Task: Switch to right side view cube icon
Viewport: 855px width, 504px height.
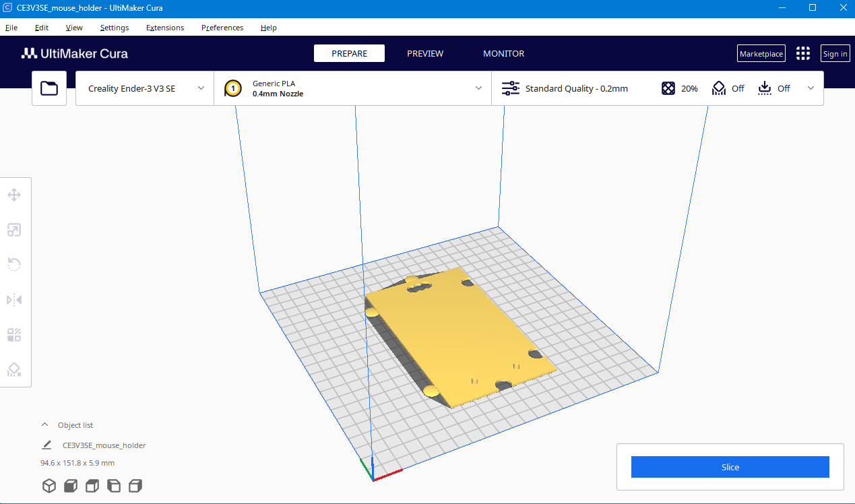Action: point(135,486)
